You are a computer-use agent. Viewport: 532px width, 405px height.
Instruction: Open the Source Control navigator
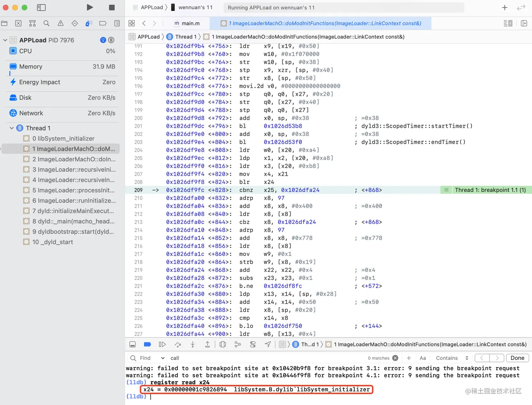click(x=18, y=23)
